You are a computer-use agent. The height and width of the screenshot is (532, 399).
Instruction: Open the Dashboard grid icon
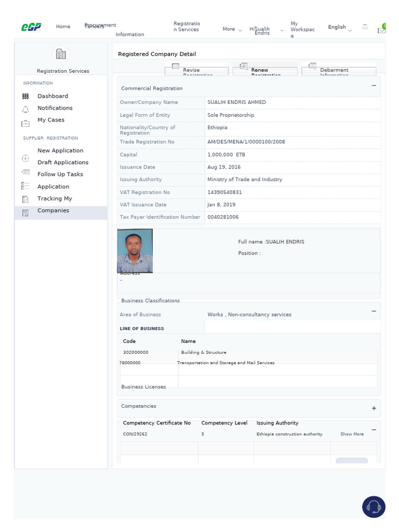25,96
